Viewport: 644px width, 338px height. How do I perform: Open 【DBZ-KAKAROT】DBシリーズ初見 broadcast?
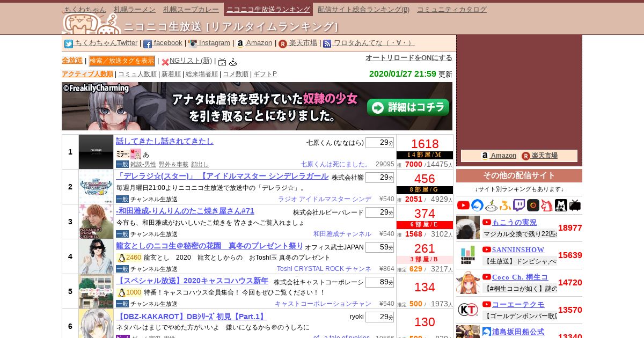click(192, 317)
